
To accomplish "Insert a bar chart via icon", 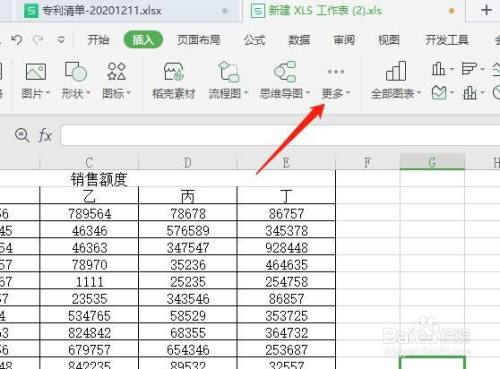I will pyautogui.click(x=469, y=69).
